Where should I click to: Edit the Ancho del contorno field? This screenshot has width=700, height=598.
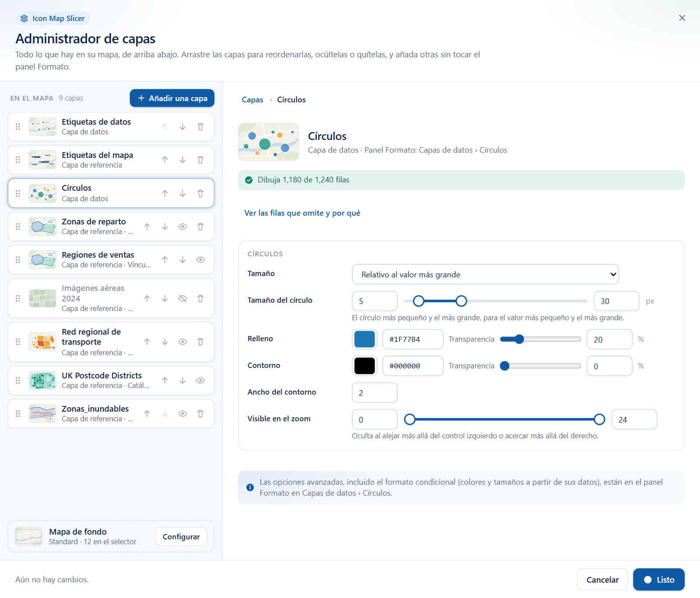(374, 392)
